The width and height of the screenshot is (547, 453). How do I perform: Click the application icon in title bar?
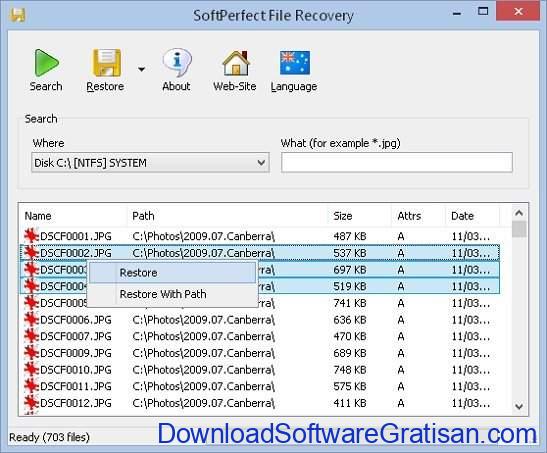pos(17,15)
